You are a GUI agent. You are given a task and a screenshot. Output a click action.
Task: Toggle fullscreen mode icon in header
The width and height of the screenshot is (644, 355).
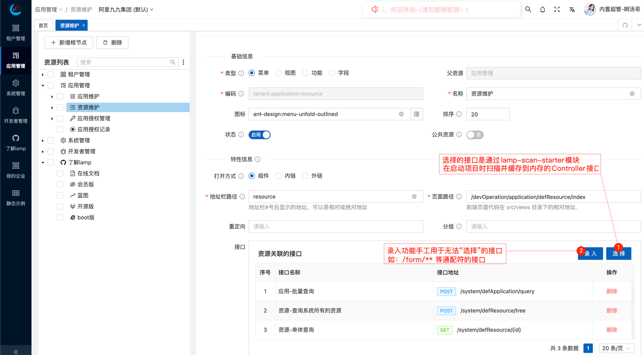click(x=557, y=9)
